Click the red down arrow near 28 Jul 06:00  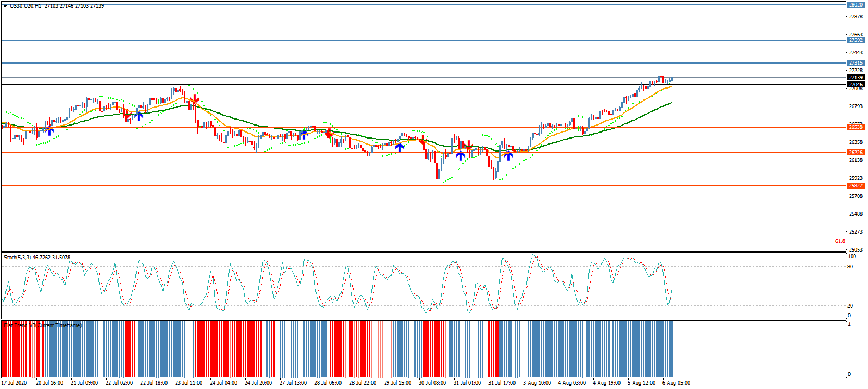[x=328, y=134]
